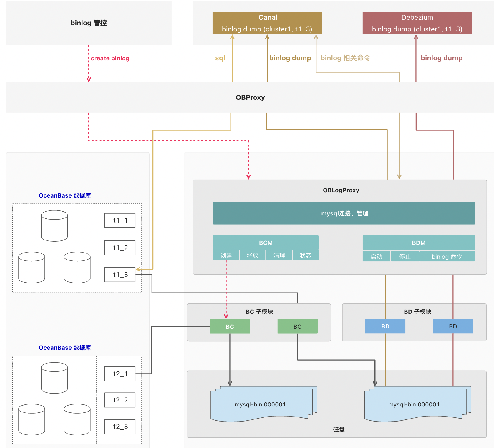Screen dimensions: 494x448
Task: Click the 创建 button under BCM
Action: [226, 255]
